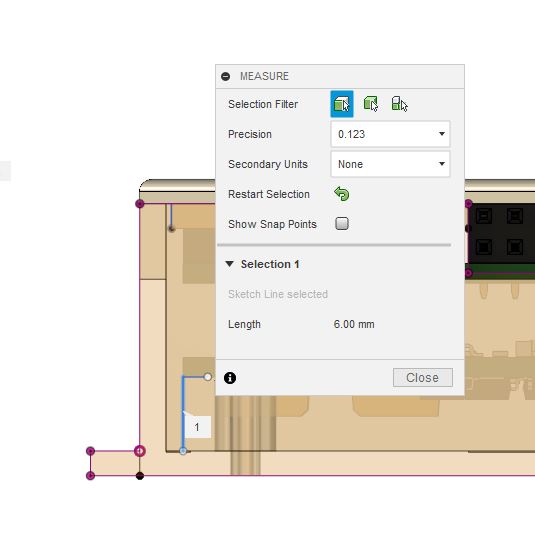The width and height of the screenshot is (535, 535).
Task: Open the Precision dropdown showing 0.123
Action: coord(390,134)
